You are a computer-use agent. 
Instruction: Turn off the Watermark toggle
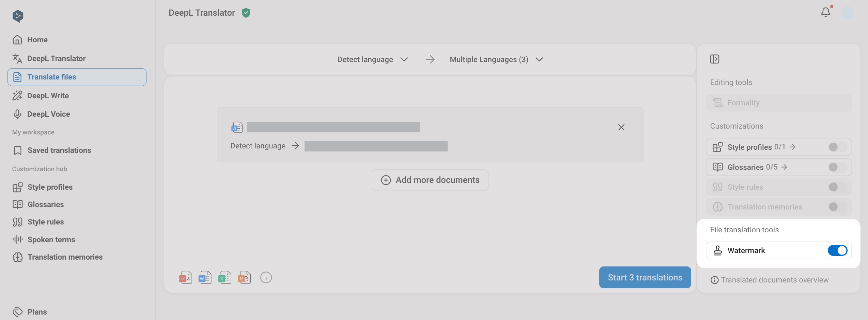[837, 250]
